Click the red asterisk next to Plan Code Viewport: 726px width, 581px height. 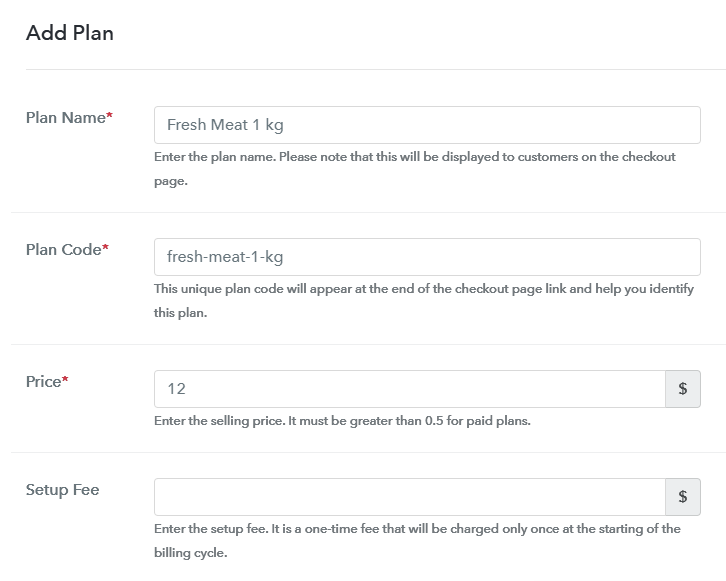pyautogui.click(x=106, y=248)
